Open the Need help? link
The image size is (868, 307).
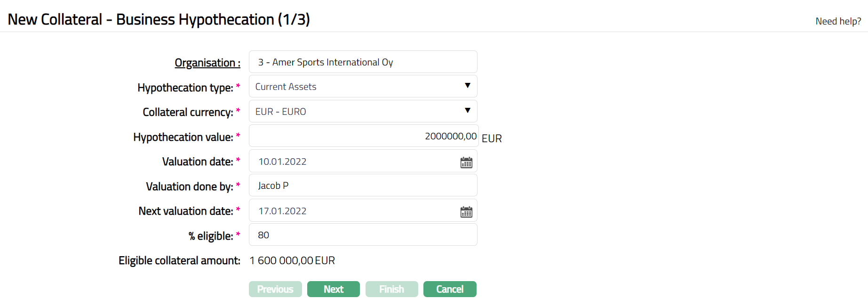click(838, 21)
